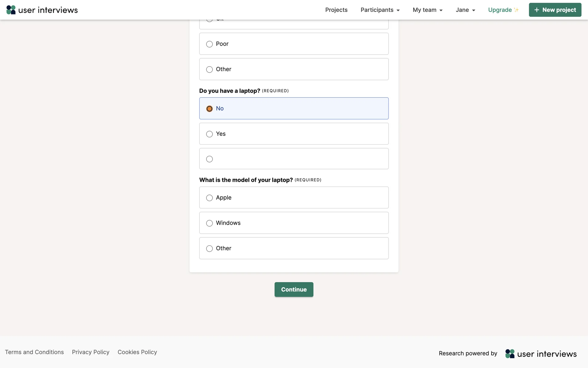Click the plus icon on New project

[537, 10]
